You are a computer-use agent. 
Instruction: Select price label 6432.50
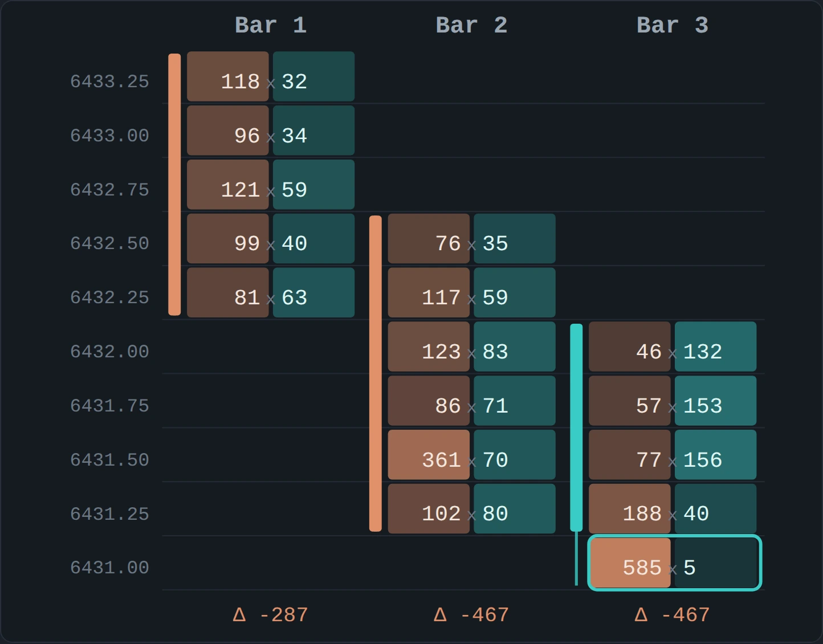tap(109, 243)
